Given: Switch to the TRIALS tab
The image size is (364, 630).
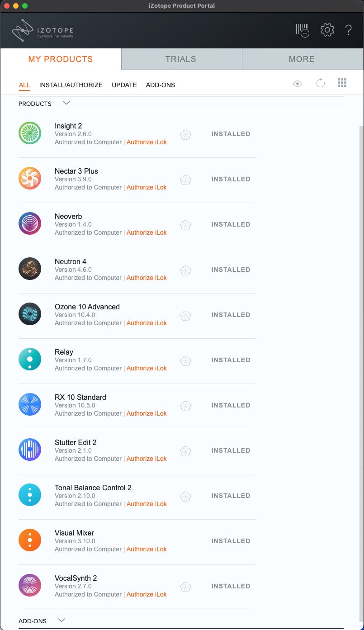Looking at the screenshot, I should 181,59.
